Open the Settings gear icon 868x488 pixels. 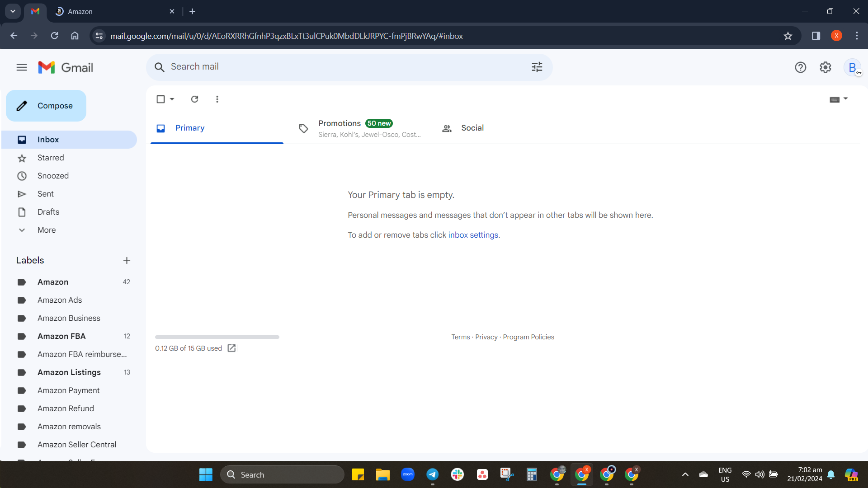(826, 68)
